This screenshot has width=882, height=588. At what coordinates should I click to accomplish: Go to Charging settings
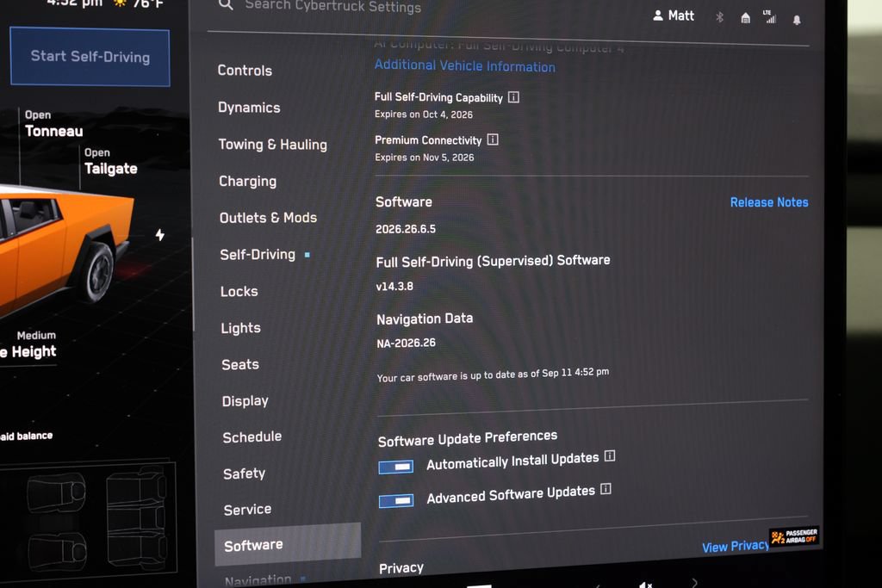tap(247, 181)
